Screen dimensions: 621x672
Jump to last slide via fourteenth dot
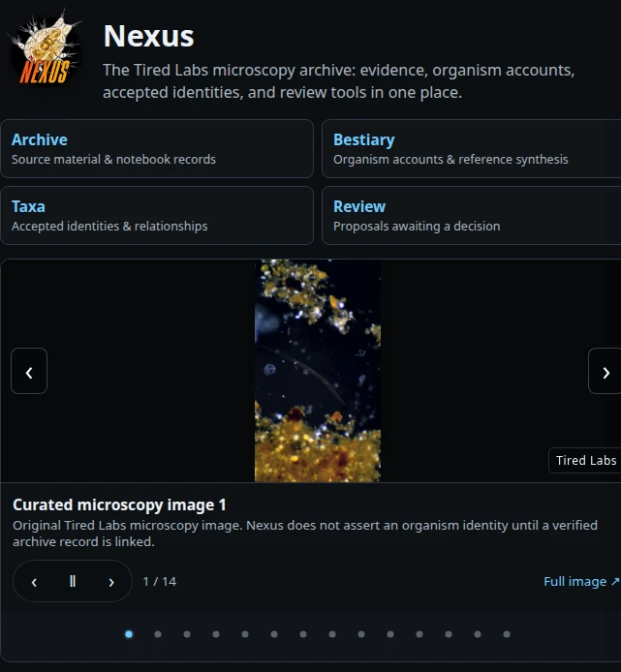point(507,634)
